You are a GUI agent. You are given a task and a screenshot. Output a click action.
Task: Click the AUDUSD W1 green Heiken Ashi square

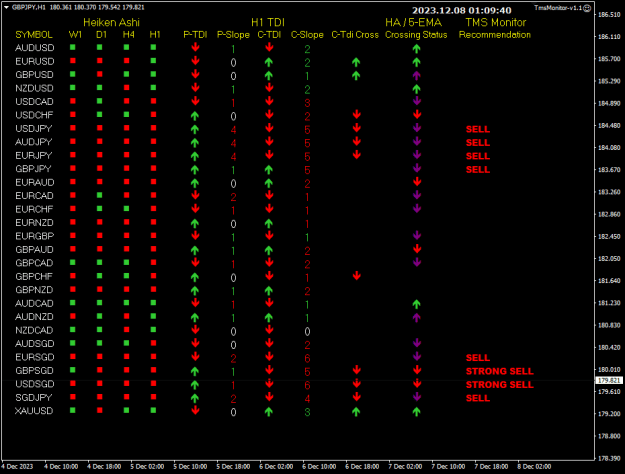click(x=73, y=47)
